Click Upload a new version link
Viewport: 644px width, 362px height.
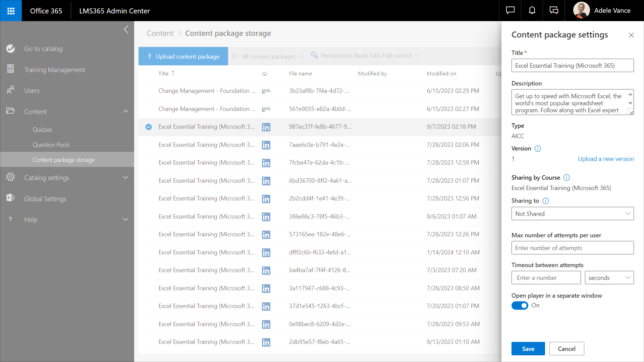606,159
